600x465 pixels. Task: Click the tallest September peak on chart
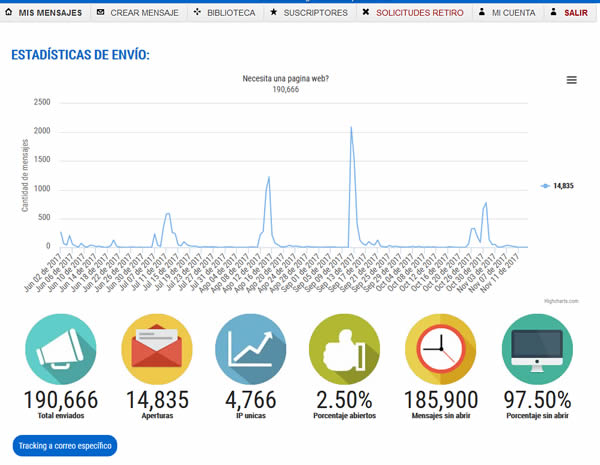[351, 127]
